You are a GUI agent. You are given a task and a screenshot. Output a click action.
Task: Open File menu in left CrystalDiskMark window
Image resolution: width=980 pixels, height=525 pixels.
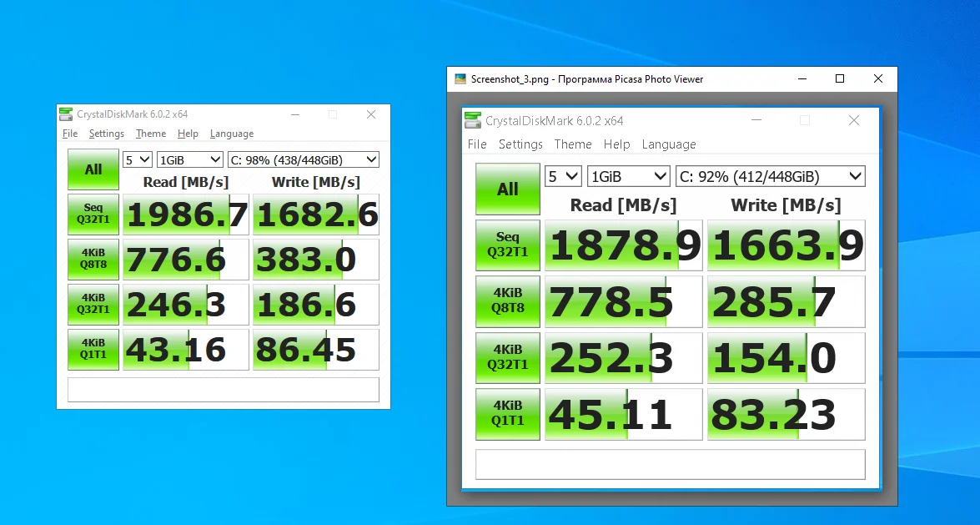click(70, 134)
